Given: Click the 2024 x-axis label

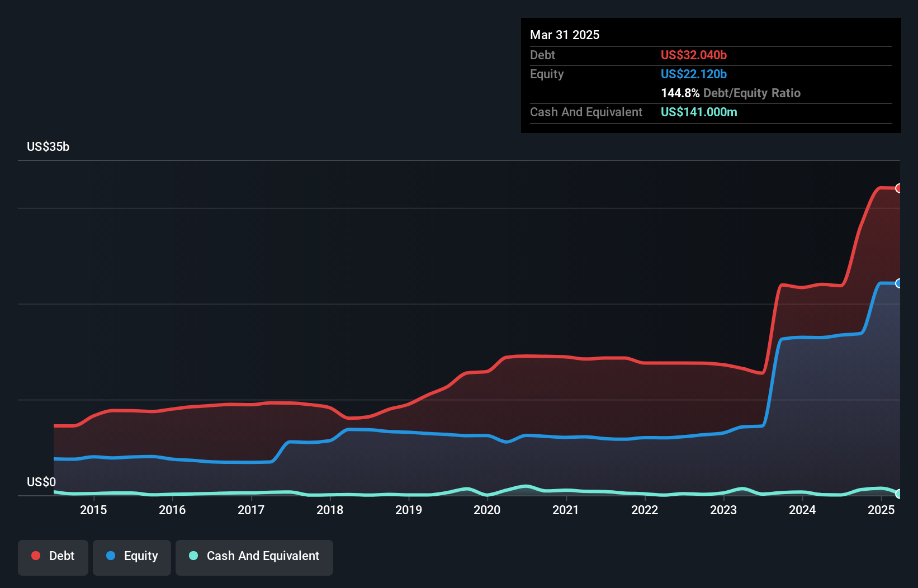Looking at the screenshot, I should (802, 510).
